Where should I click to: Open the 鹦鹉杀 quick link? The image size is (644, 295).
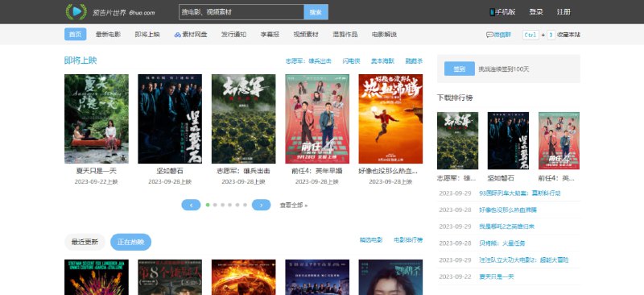[414, 61]
